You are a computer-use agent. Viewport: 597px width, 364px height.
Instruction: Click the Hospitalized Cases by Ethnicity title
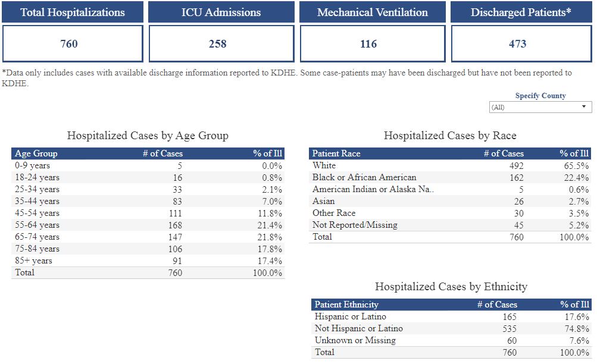pyautogui.click(x=451, y=287)
